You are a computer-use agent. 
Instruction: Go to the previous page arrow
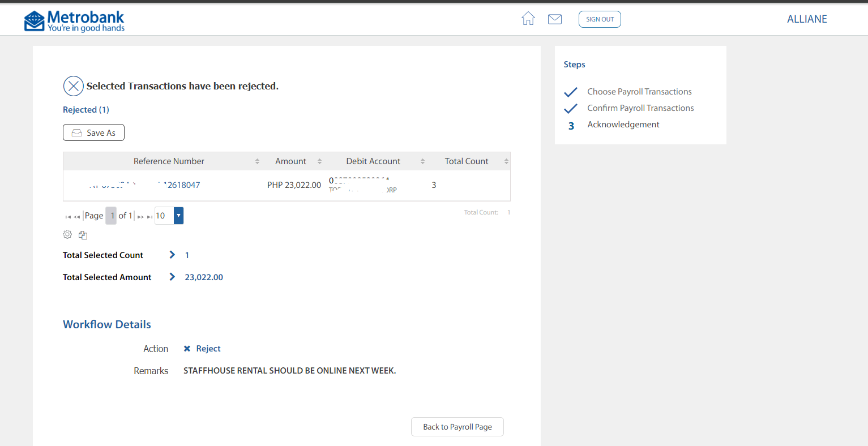point(77,217)
